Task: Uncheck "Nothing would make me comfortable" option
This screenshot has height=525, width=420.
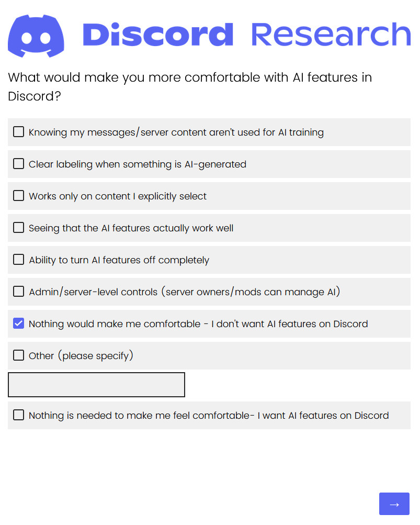Action: [x=19, y=323]
